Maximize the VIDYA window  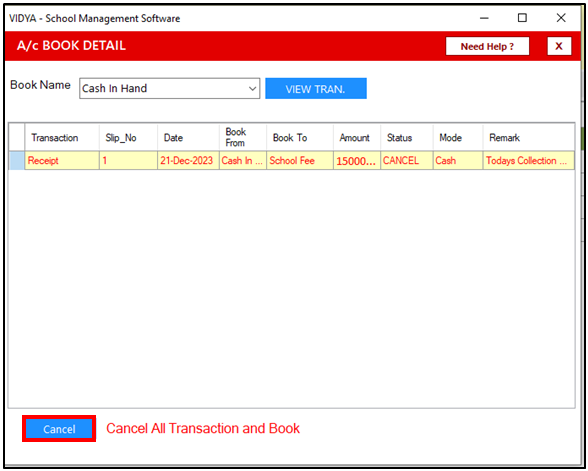(x=522, y=18)
